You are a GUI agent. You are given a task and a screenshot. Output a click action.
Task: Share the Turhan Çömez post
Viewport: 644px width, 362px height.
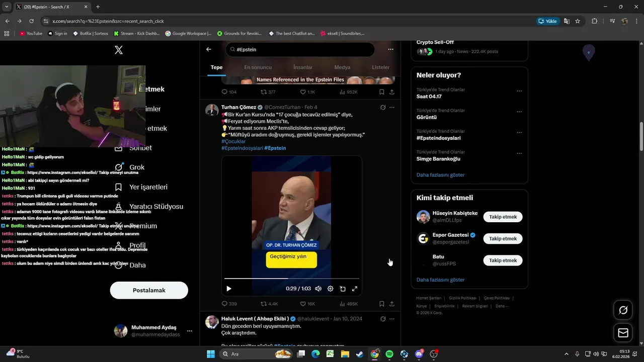392,304
